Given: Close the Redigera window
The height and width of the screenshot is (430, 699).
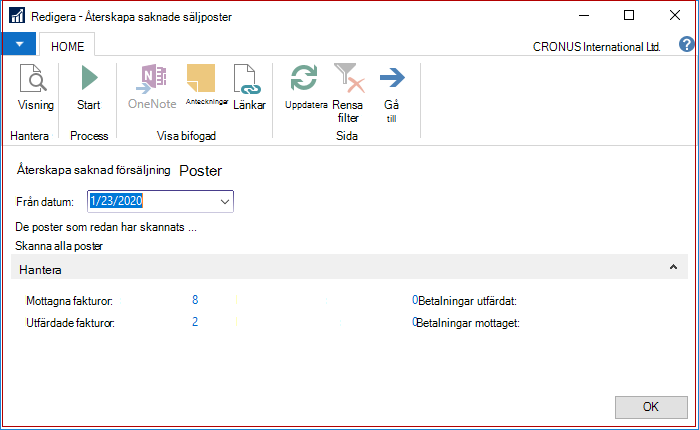Looking at the screenshot, I should pyautogui.click(x=675, y=16).
